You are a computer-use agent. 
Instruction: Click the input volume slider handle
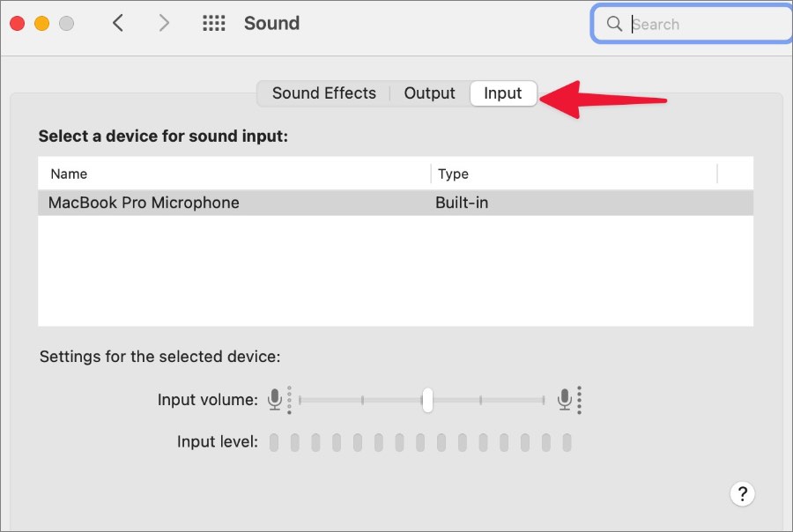pyautogui.click(x=427, y=400)
